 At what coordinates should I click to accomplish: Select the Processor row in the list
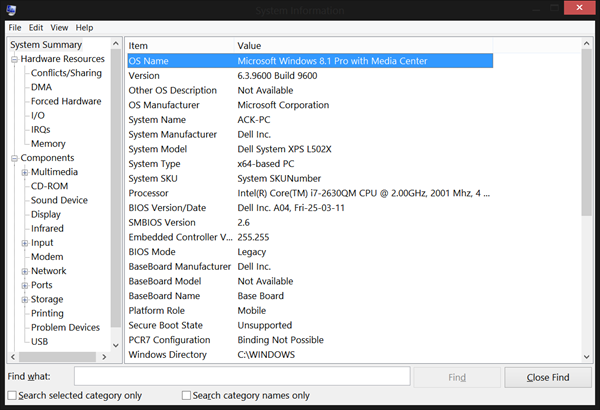[x=310, y=193]
